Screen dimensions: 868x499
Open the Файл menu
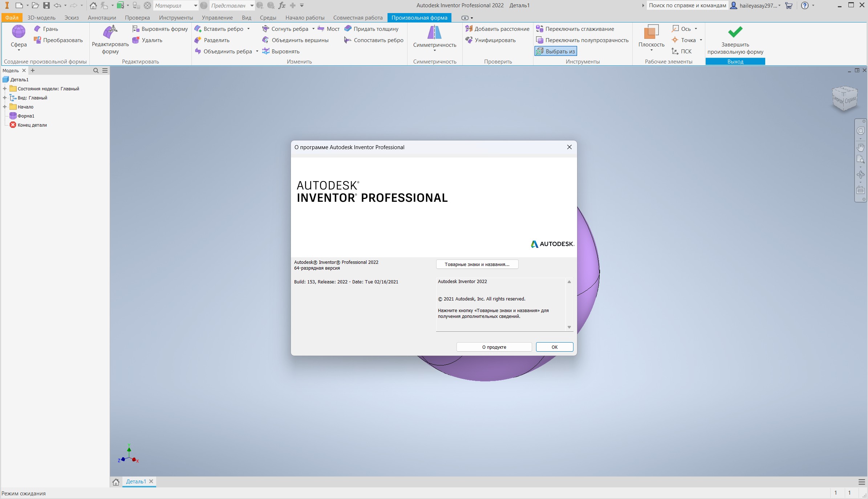12,17
